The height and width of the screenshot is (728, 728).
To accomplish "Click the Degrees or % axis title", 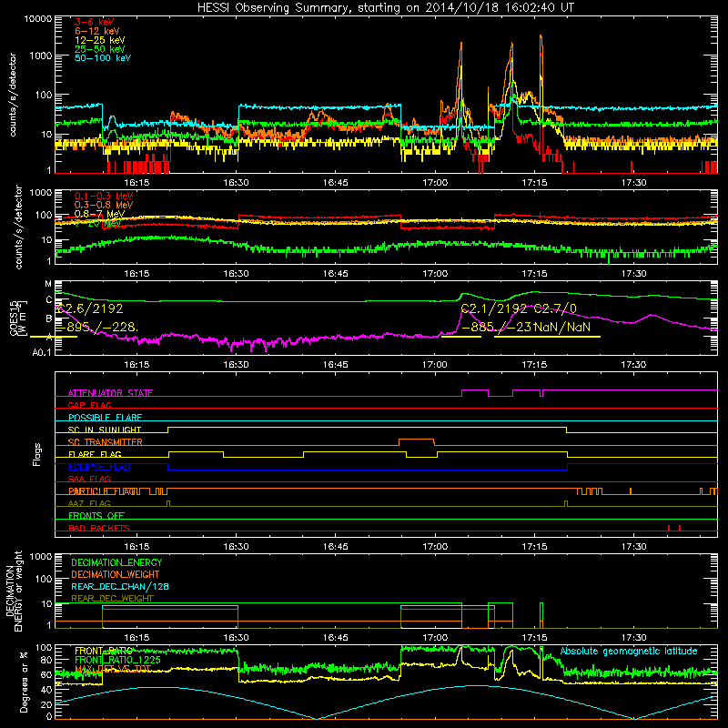I will tap(24, 682).
